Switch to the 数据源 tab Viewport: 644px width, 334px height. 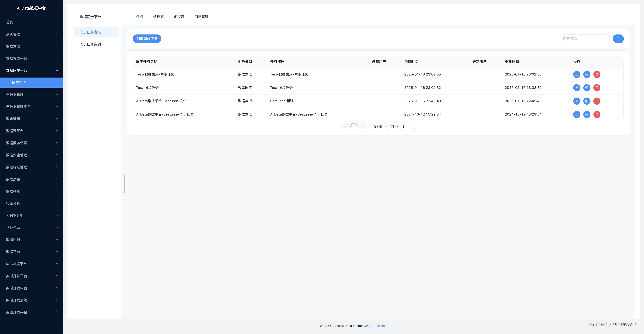coord(158,17)
